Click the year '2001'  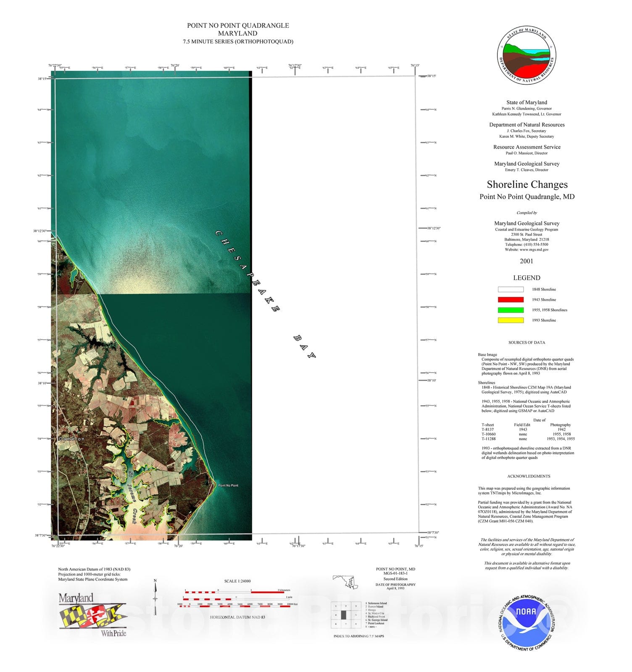tap(527, 261)
